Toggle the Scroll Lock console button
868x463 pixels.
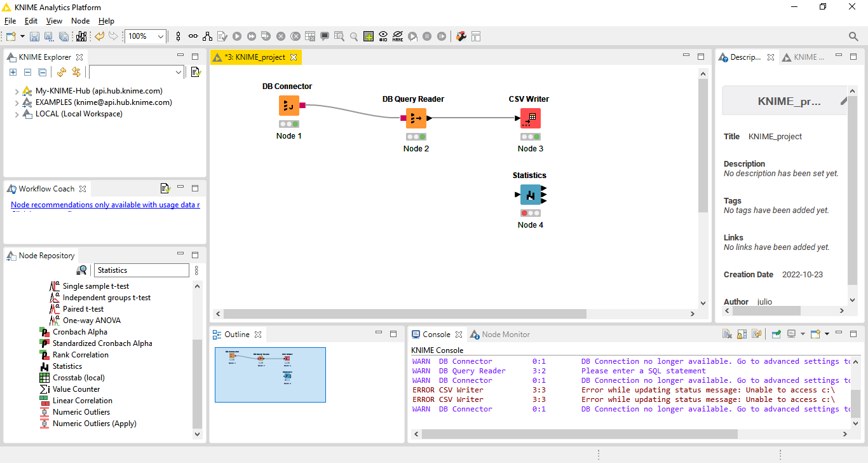741,334
